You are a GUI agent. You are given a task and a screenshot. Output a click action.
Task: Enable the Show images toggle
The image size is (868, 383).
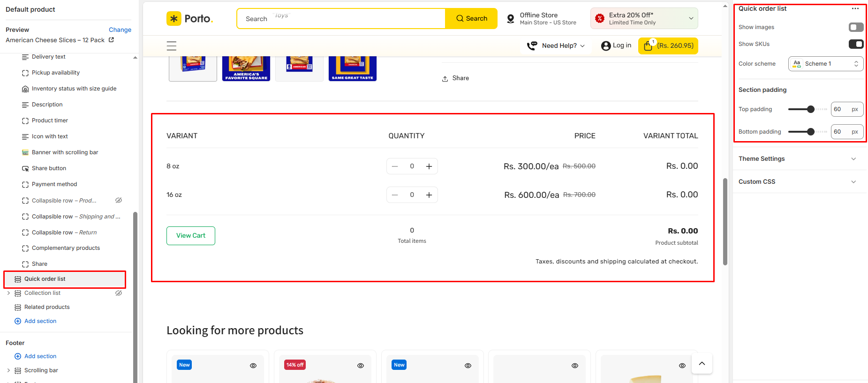tap(856, 27)
